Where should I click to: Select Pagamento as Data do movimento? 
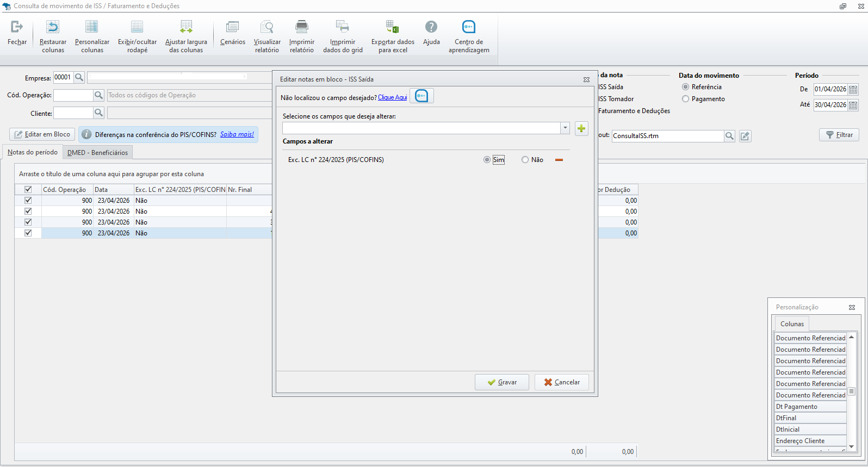[x=685, y=99]
